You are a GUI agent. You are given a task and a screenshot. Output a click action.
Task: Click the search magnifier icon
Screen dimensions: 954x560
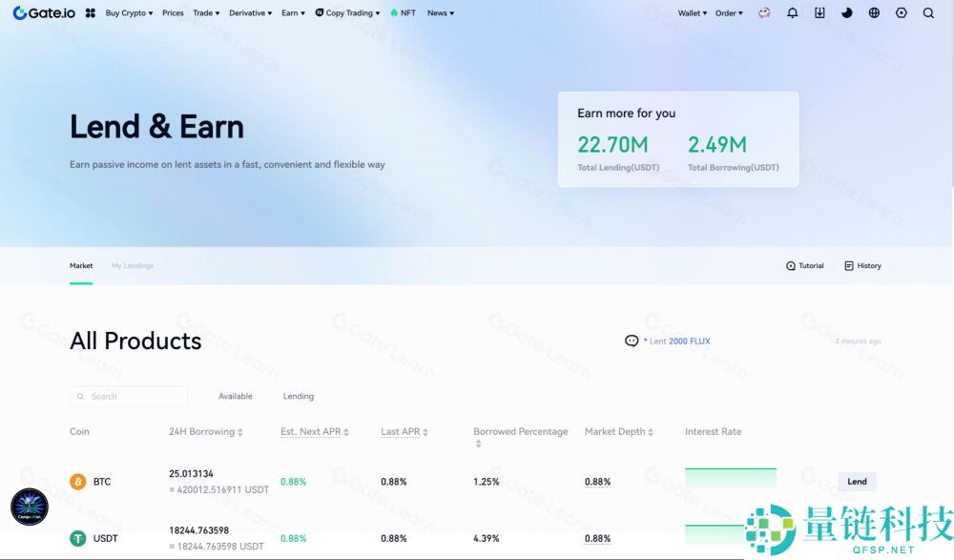(x=928, y=13)
